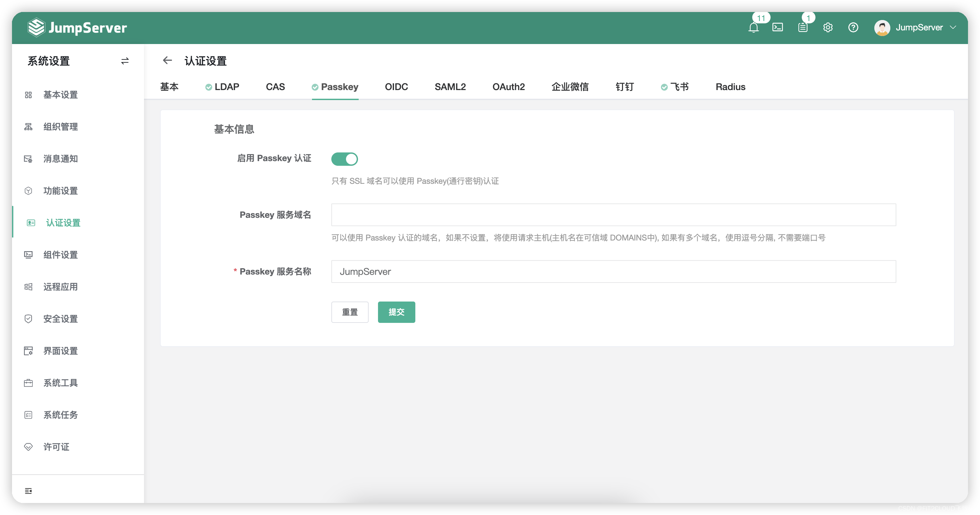Disable the 启用 Passkey 认证 switch
Image resolution: width=980 pixels, height=515 pixels.
tap(344, 159)
